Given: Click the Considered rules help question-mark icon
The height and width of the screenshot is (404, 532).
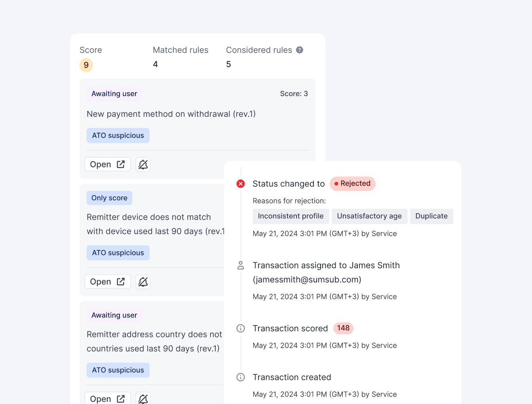Looking at the screenshot, I should point(300,50).
